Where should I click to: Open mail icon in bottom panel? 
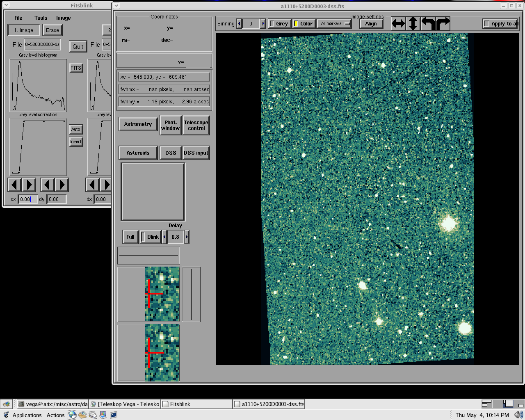click(82, 415)
